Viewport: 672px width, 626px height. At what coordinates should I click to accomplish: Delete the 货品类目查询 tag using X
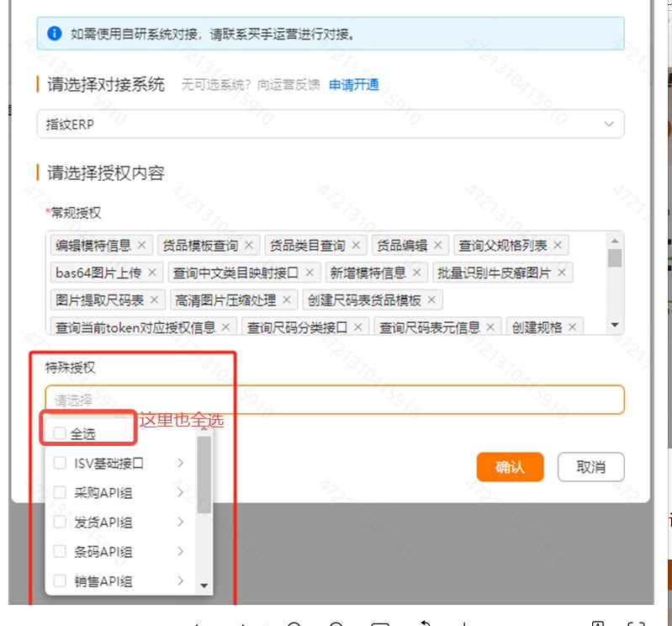coord(356,246)
